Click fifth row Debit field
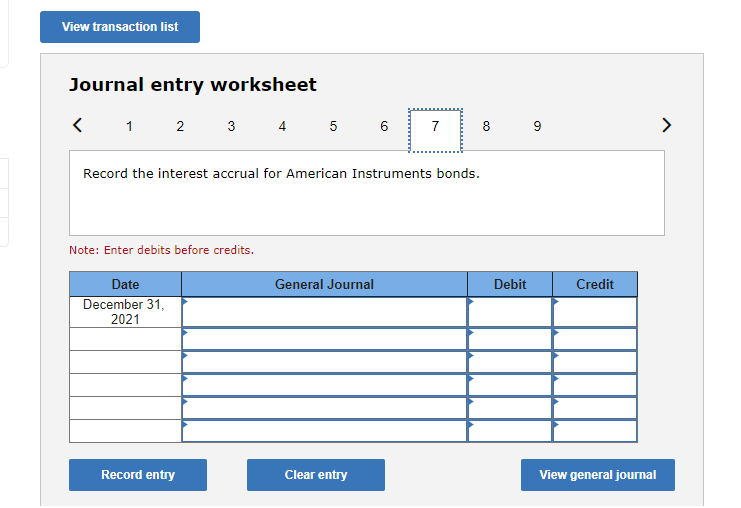The image size is (741, 508). tap(510, 408)
